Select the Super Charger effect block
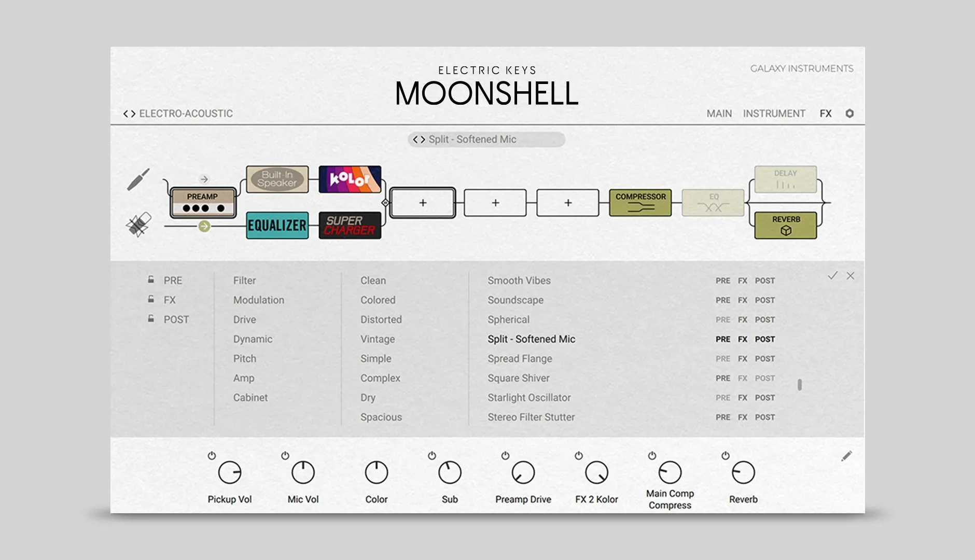 (350, 225)
